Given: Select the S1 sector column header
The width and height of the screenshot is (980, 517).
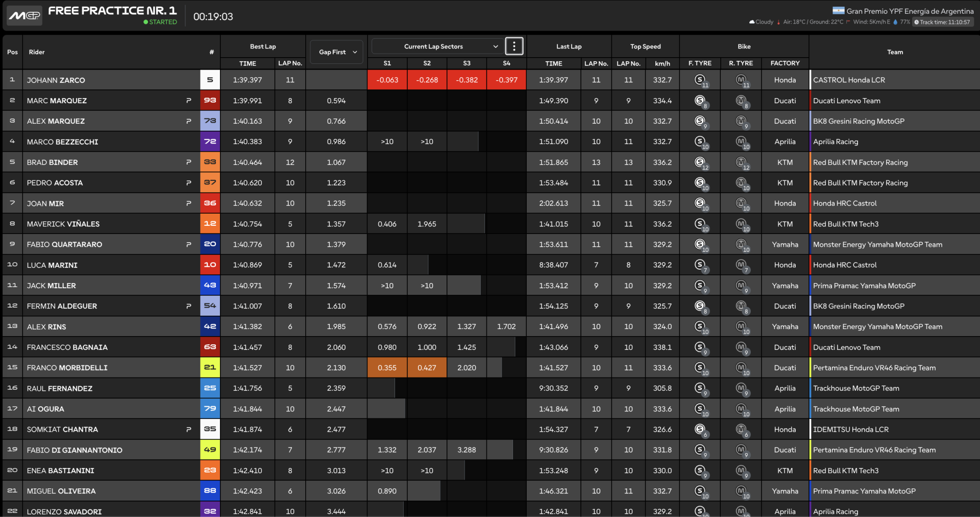Looking at the screenshot, I should click(x=387, y=63).
